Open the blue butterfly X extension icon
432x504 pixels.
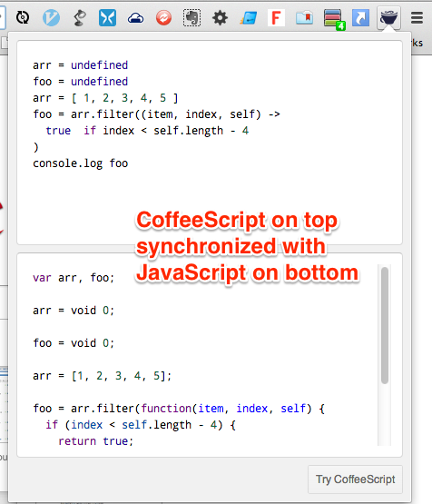coord(107,17)
